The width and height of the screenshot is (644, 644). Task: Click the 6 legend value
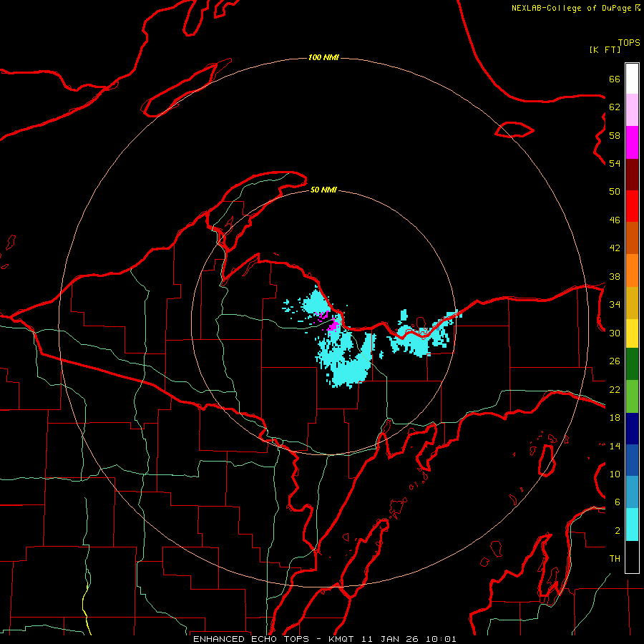[618, 502]
